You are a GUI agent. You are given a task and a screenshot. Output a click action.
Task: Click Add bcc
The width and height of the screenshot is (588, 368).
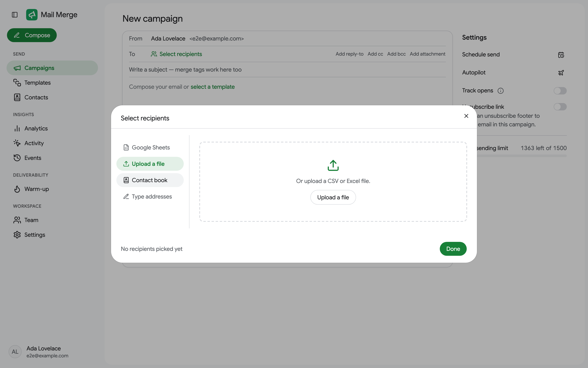pos(396,54)
